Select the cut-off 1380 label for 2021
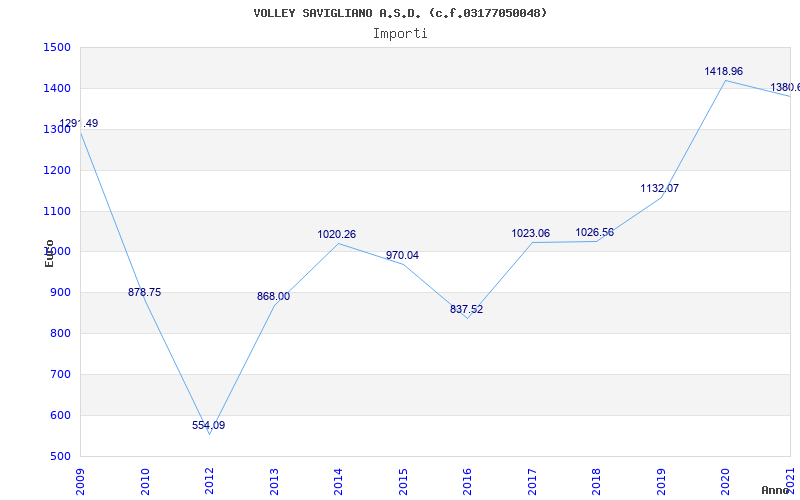 [785, 88]
